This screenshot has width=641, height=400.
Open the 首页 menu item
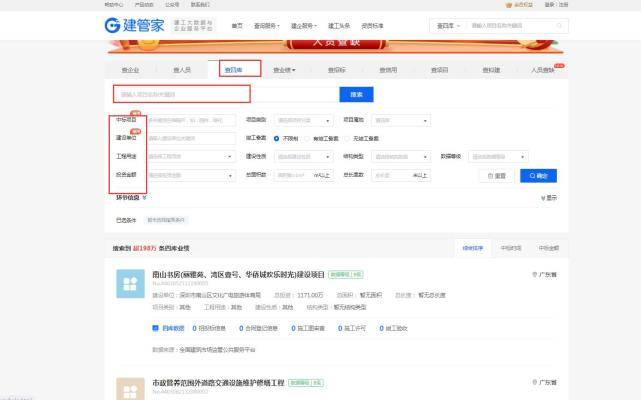tap(237, 26)
